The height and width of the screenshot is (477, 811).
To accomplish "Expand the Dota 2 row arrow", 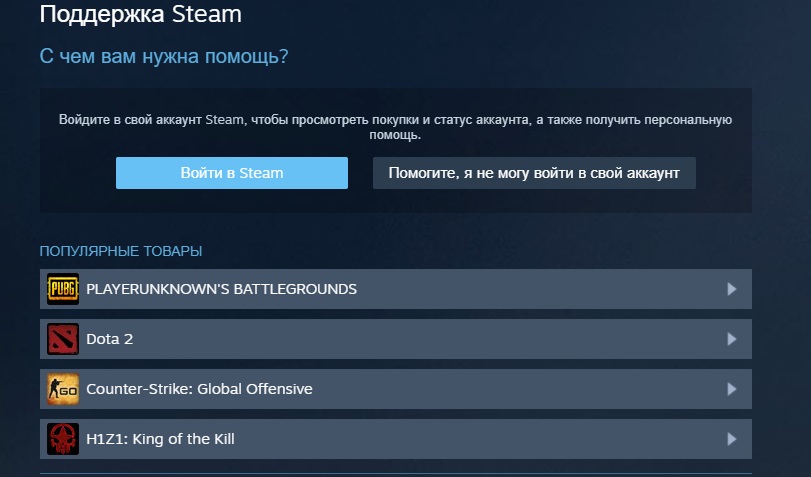I will click(731, 339).
